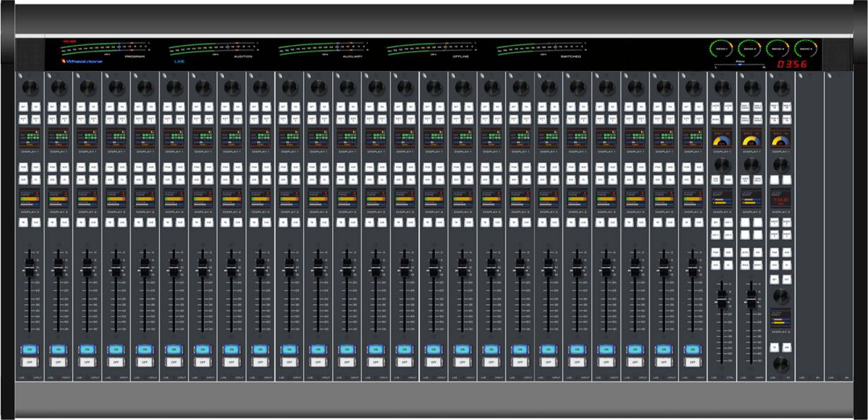The width and height of the screenshot is (868, 420).
Task: Click the first channel's fader handle
Action: coord(29,268)
